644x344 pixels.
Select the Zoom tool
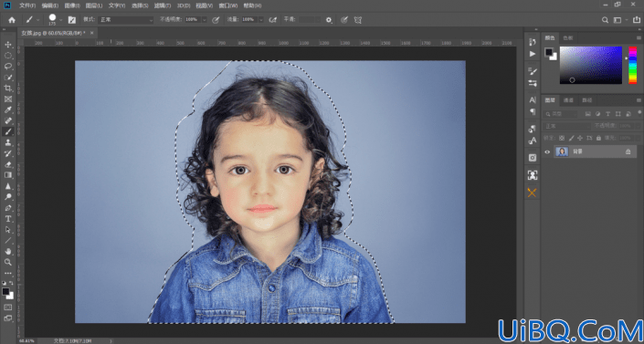pos(8,262)
